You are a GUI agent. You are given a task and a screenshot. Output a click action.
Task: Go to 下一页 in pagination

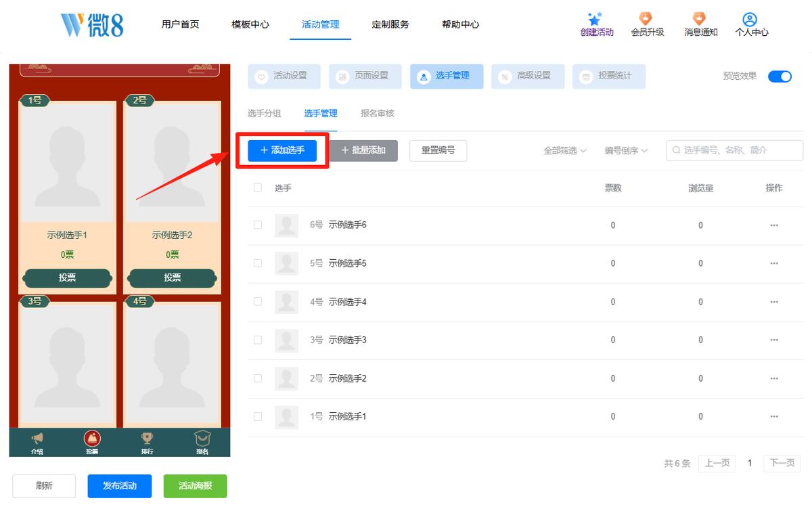[782, 463]
